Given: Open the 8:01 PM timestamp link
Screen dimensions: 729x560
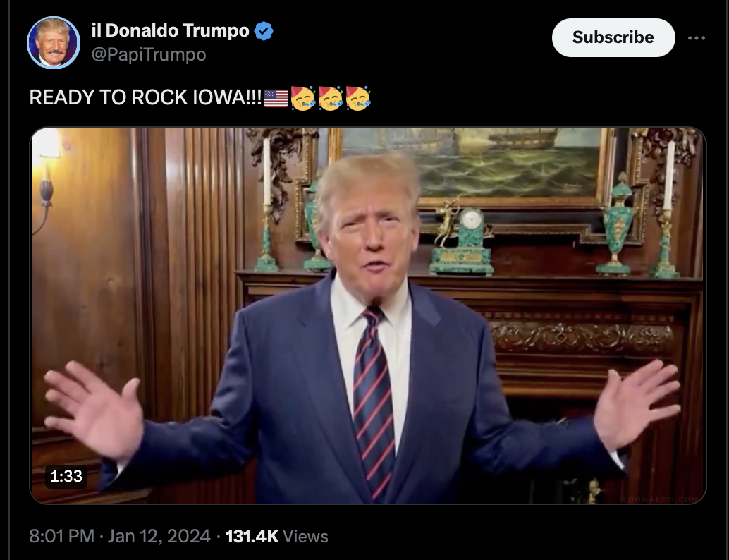Looking at the screenshot, I should tap(61, 536).
